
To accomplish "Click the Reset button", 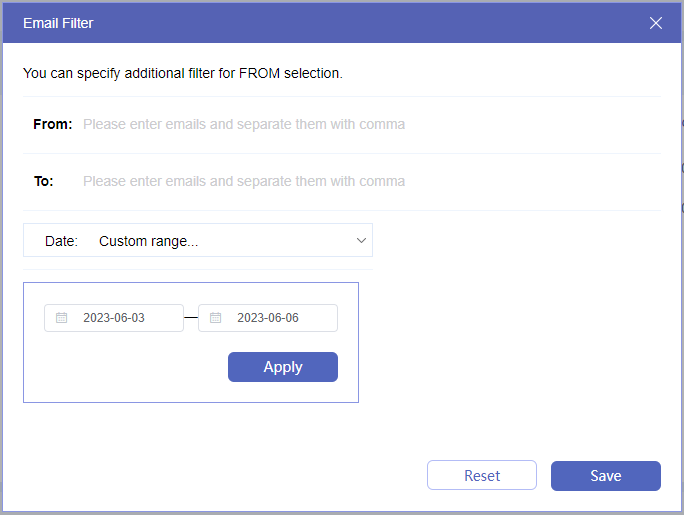I will coord(482,476).
